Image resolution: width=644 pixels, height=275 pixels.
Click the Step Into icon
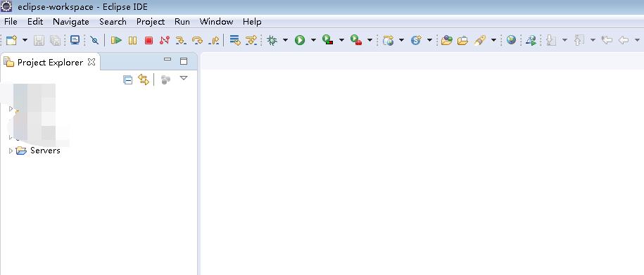[181, 40]
